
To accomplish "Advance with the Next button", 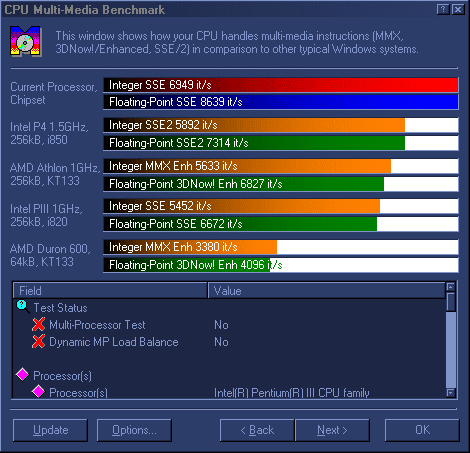I will point(332,430).
